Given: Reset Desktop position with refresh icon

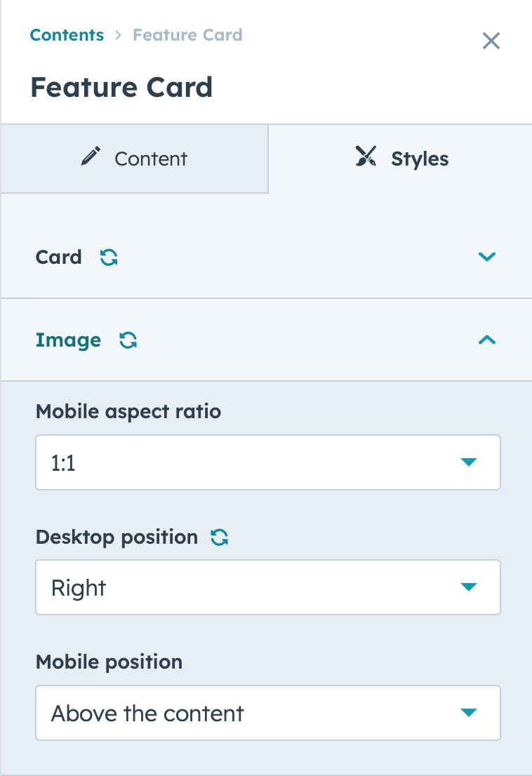Looking at the screenshot, I should 219,537.
